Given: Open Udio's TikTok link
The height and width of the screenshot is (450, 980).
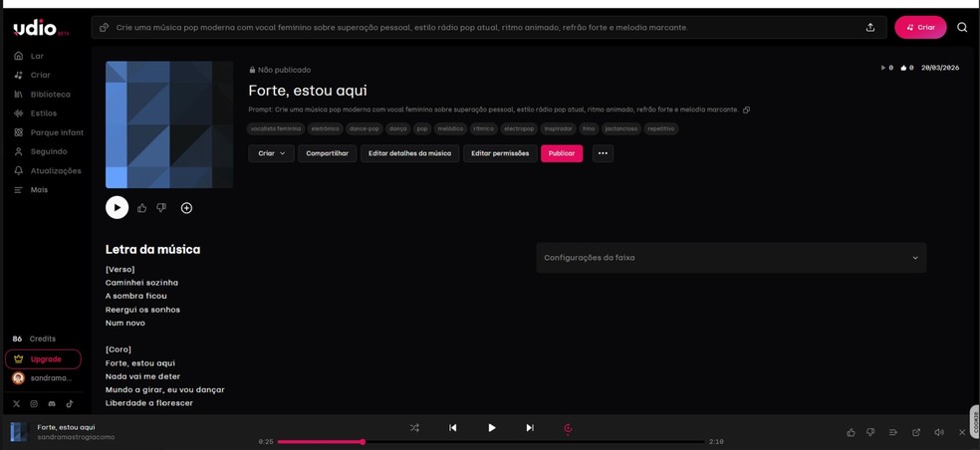Looking at the screenshot, I should [70, 404].
